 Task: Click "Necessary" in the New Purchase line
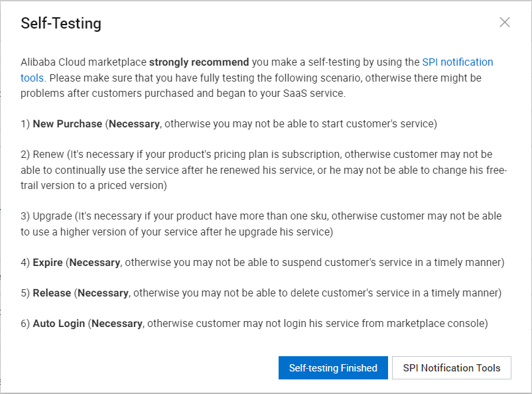135,124
